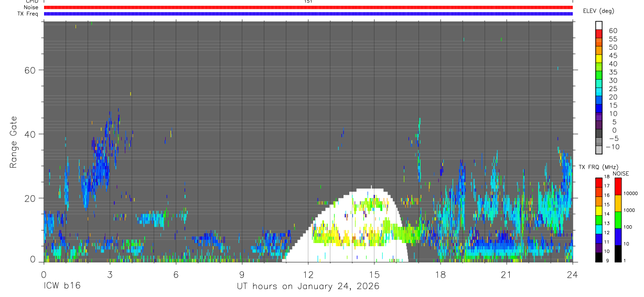Click the 18 hour tick label on time axis

pyautogui.click(x=440, y=274)
